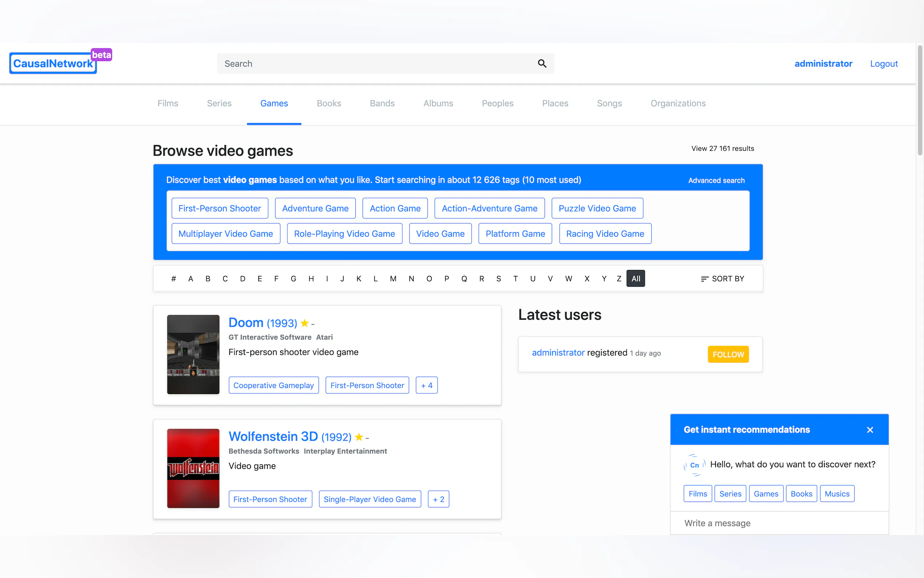Click the Write a message field
Screen dimensions: 924x578
(x=778, y=523)
